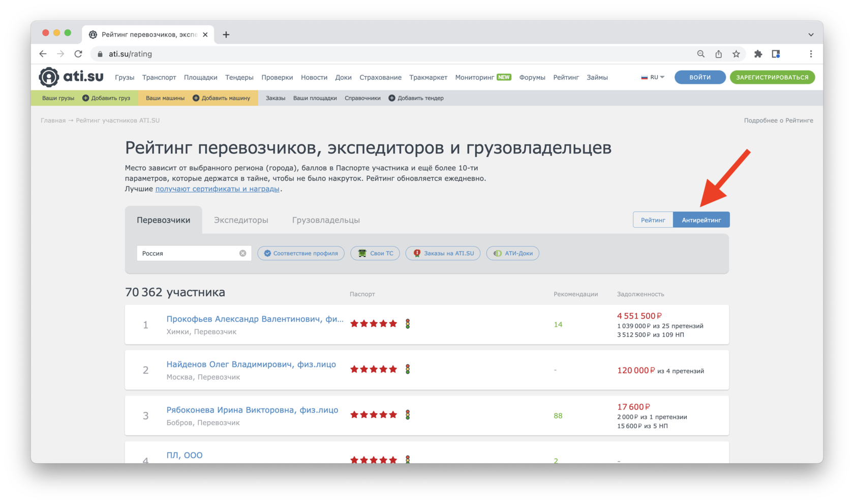Click Добавить машину
The image size is (854, 504).
[x=222, y=98]
